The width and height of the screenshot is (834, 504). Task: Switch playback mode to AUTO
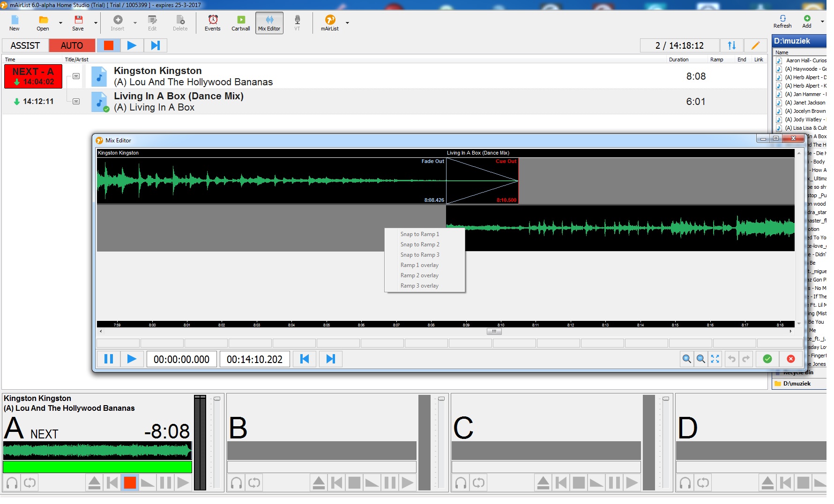tap(71, 45)
